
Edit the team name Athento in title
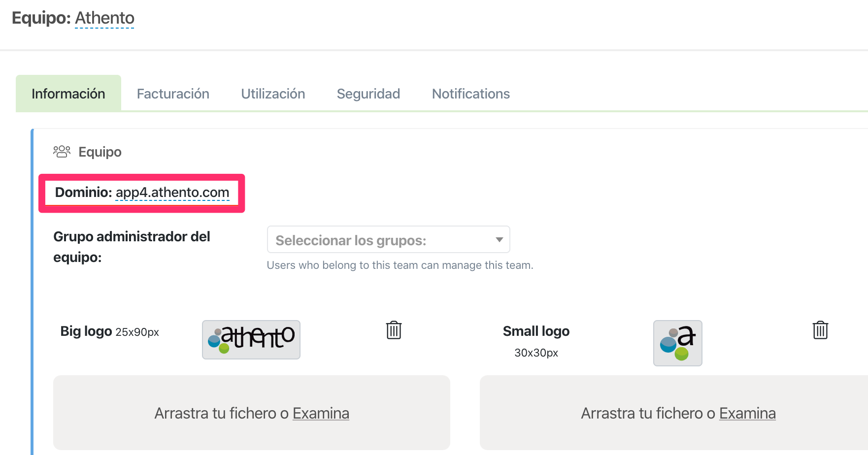pos(104,18)
